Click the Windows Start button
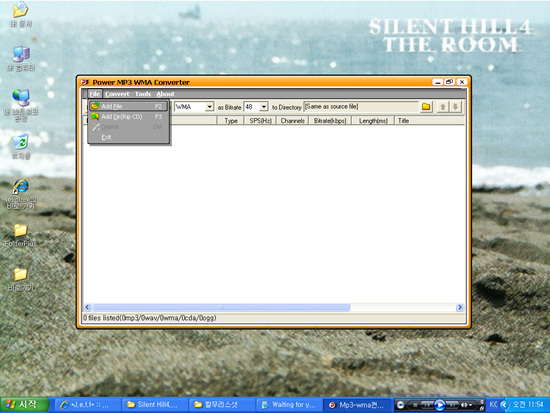This screenshot has width=550, height=413. (x=25, y=405)
